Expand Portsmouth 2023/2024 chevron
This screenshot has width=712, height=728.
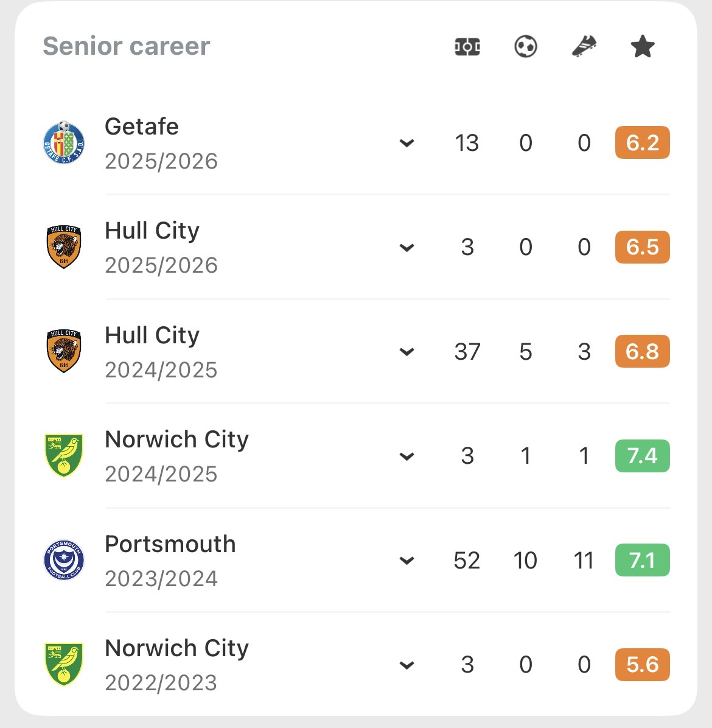(x=407, y=561)
